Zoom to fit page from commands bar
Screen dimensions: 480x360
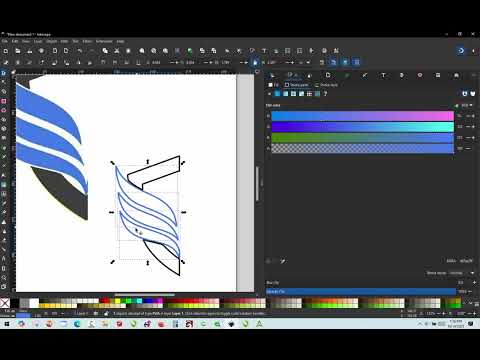pyautogui.click(x=165, y=51)
